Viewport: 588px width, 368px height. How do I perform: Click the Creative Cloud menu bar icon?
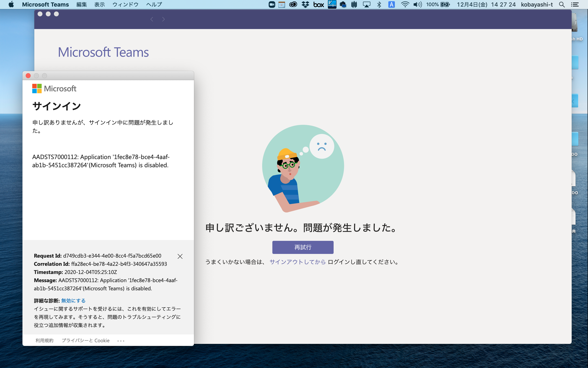293,4
